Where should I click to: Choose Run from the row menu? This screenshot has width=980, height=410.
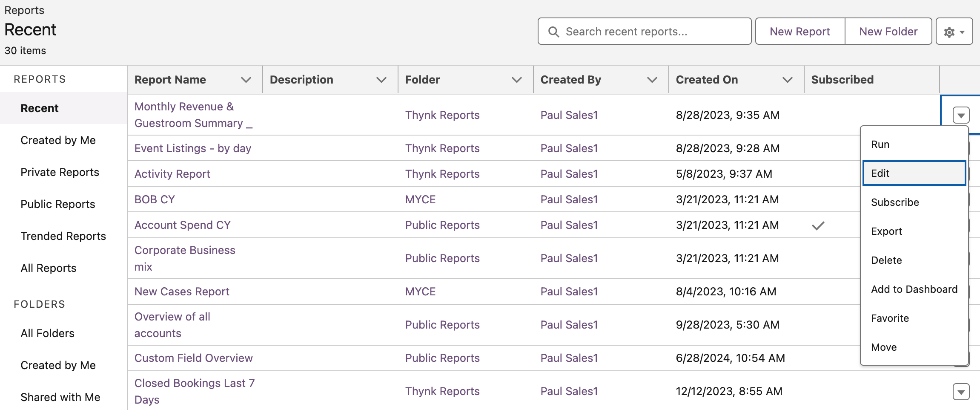point(914,144)
